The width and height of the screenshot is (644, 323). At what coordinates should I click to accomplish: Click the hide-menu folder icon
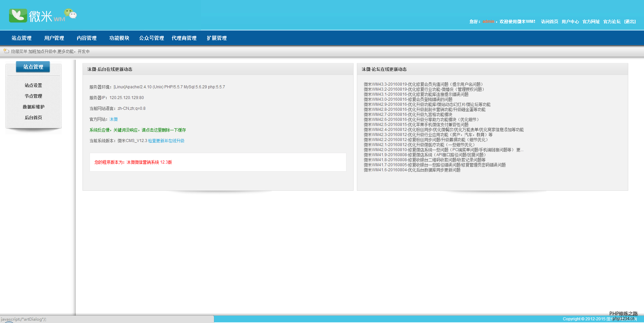tap(6, 51)
